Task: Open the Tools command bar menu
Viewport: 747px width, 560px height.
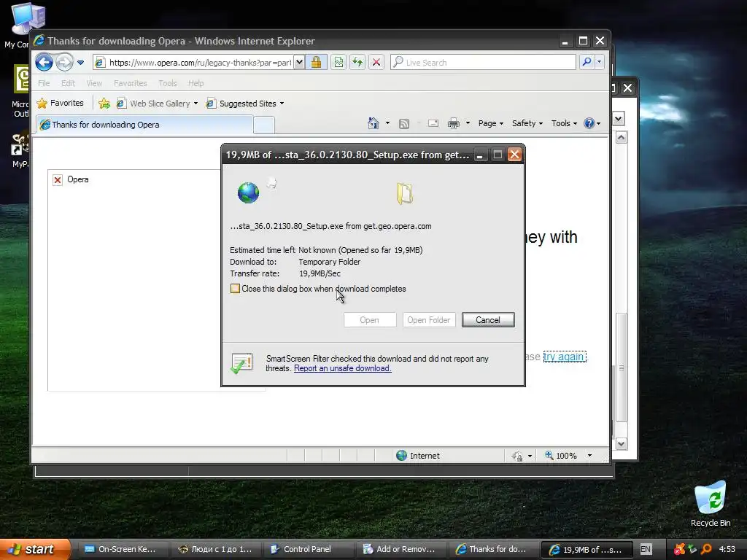Action: 564,123
